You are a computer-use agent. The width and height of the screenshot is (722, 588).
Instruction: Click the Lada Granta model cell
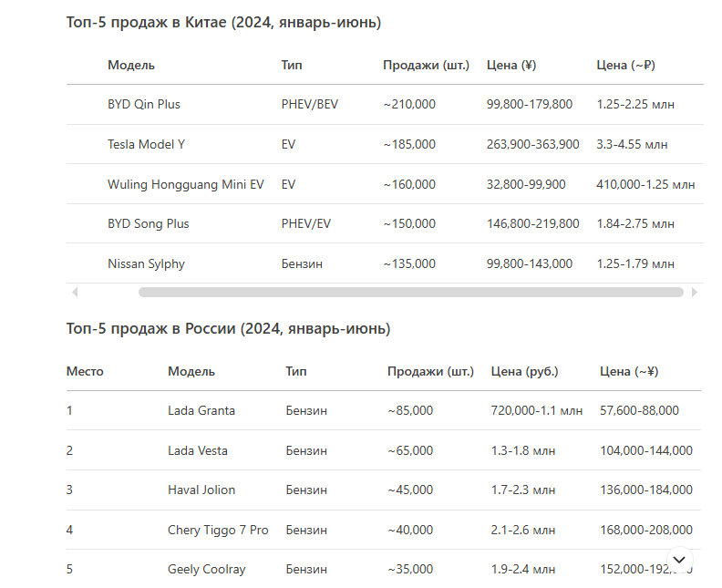click(x=201, y=410)
